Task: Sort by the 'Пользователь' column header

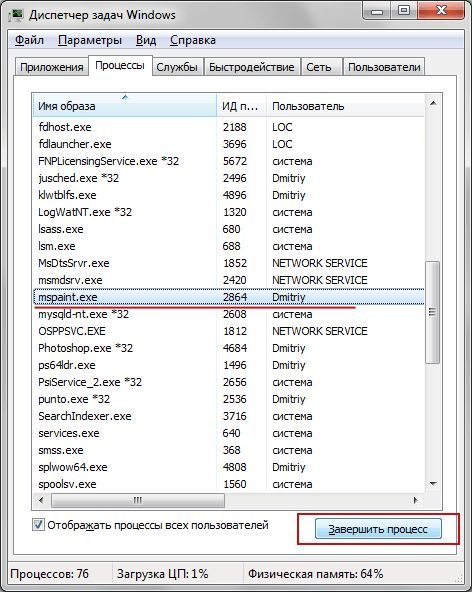Action: point(346,105)
